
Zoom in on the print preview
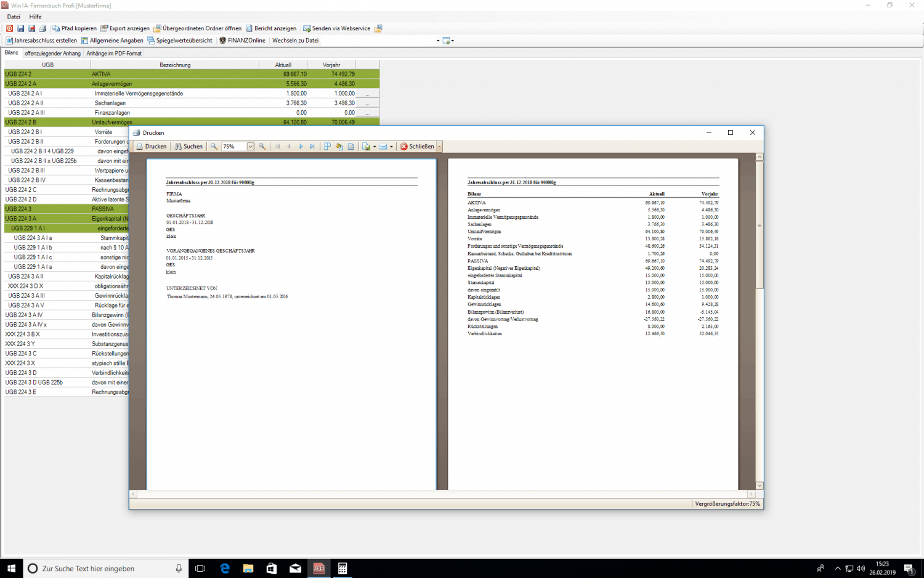pos(261,146)
